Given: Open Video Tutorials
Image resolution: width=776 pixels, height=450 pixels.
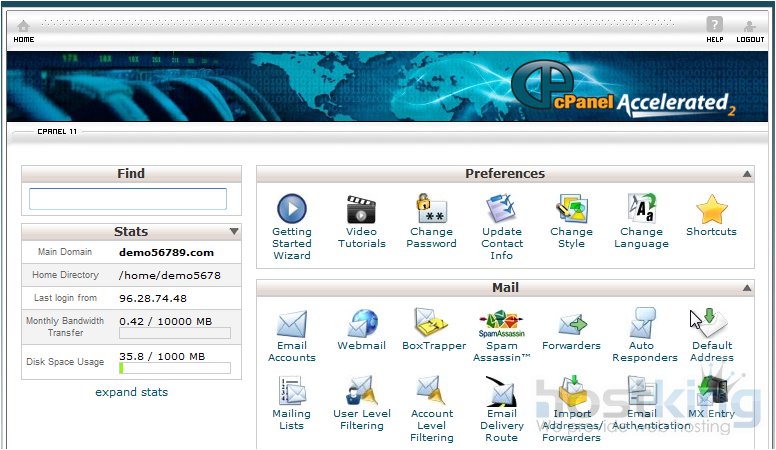Looking at the screenshot, I should coord(361,209).
